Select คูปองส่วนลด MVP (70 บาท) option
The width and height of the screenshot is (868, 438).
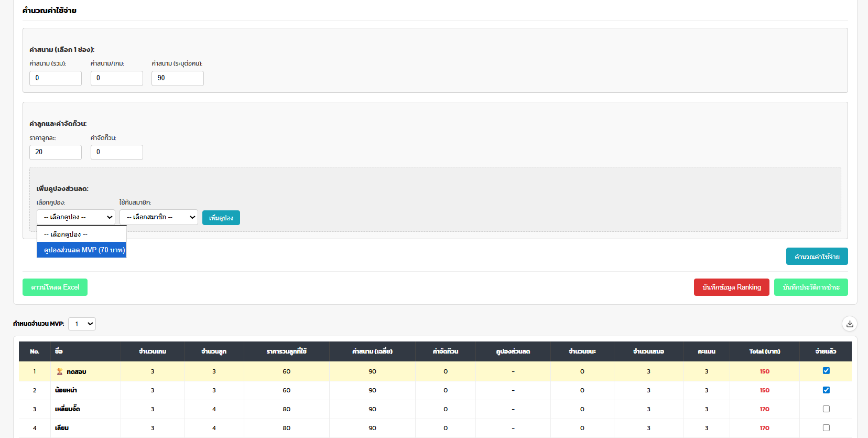(82, 250)
